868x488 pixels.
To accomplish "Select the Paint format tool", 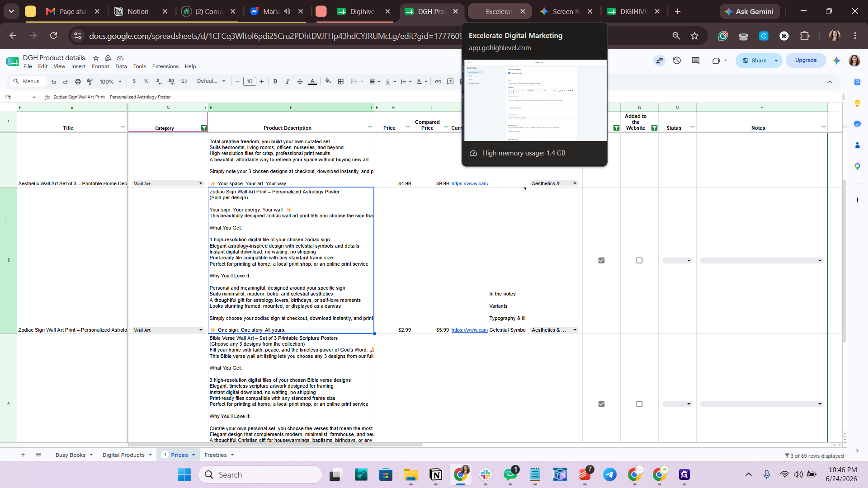I will point(90,81).
